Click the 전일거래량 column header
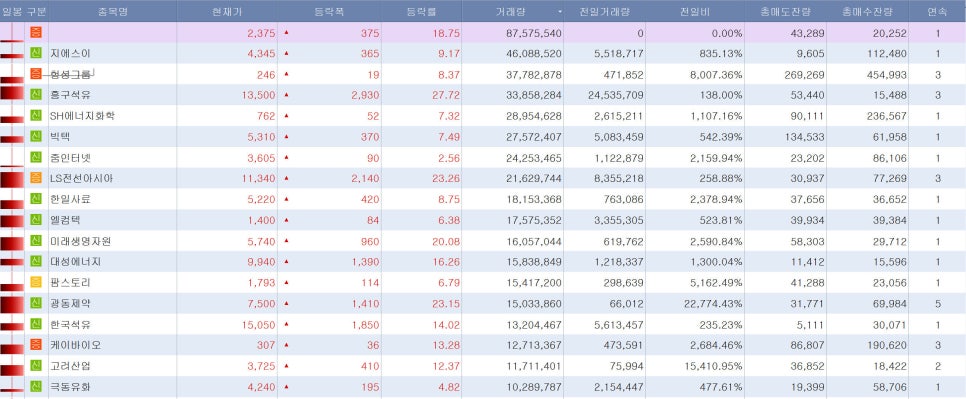 point(604,11)
